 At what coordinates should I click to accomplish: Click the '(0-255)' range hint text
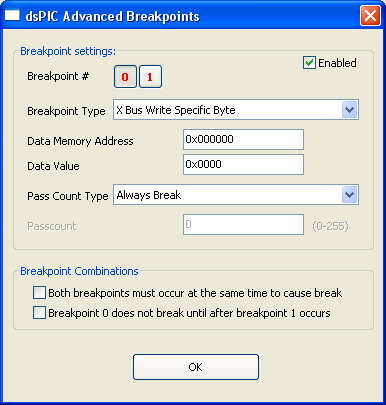[330, 226]
